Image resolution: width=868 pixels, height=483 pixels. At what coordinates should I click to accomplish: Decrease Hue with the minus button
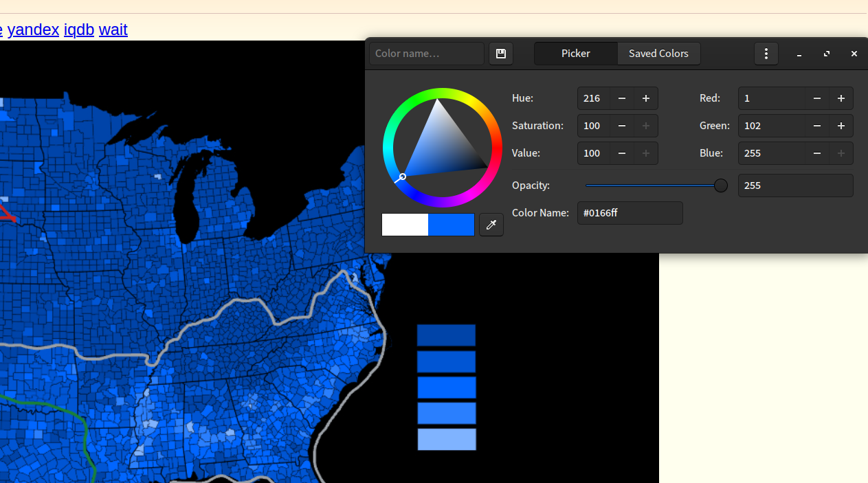point(622,98)
